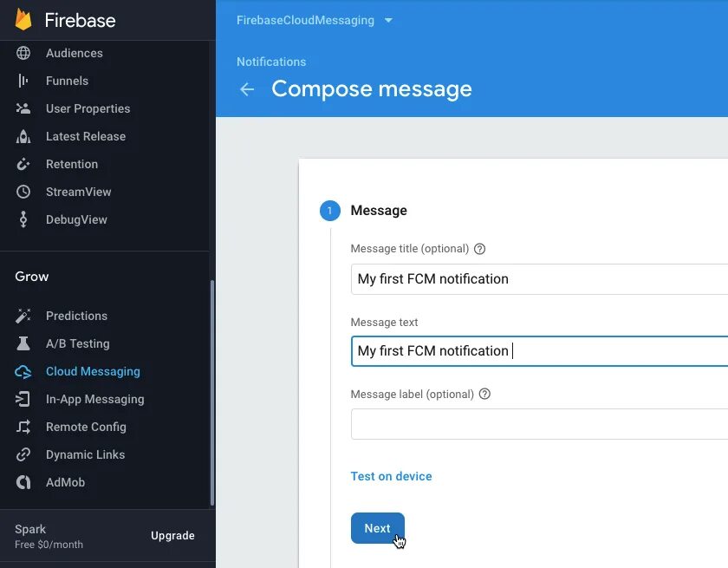
Task: Click the Message label input field
Action: (x=537, y=424)
